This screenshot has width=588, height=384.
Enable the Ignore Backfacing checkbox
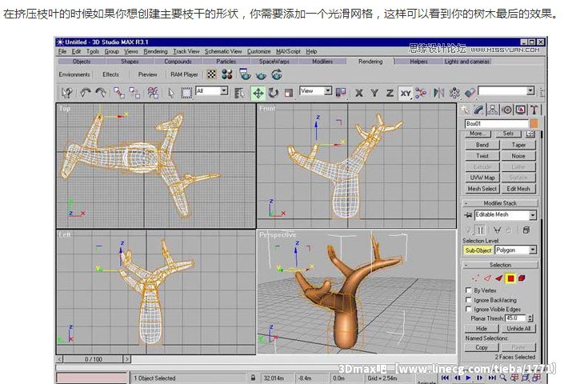click(x=468, y=300)
